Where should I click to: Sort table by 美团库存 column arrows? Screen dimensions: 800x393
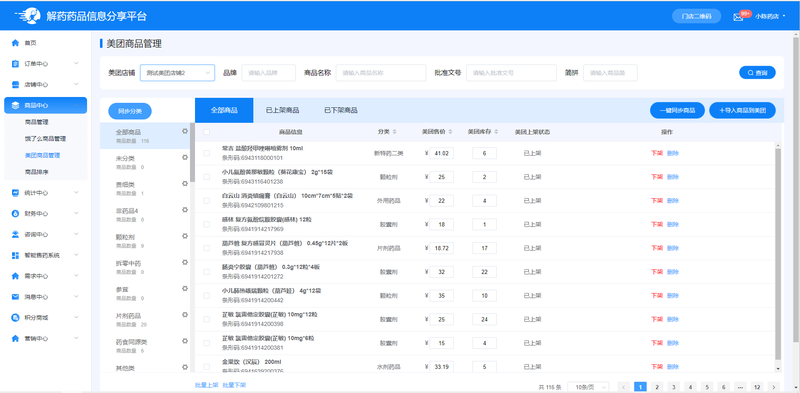[496, 132]
